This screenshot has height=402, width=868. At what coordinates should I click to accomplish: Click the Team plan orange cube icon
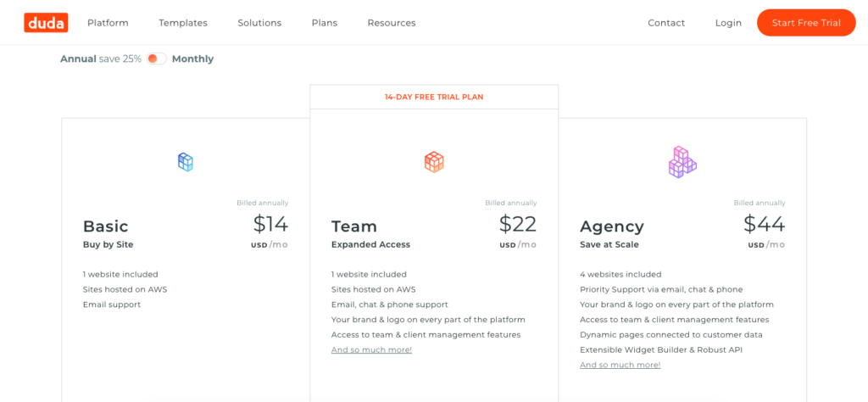434,162
